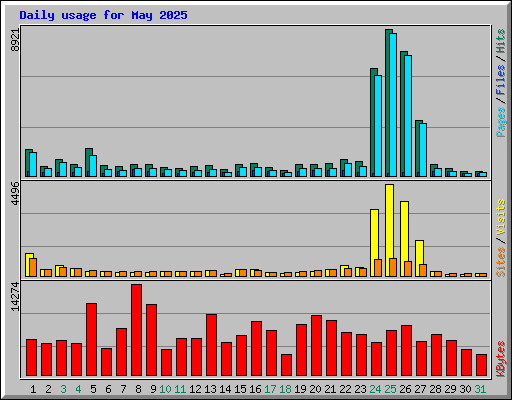Click the 14274 axis value
Screen dimensions: 512x400
[15, 297]
